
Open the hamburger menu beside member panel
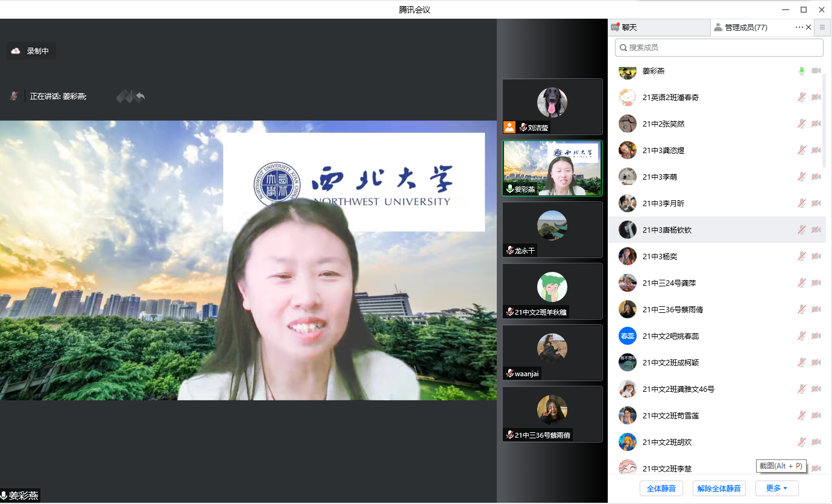[x=822, y=27]
